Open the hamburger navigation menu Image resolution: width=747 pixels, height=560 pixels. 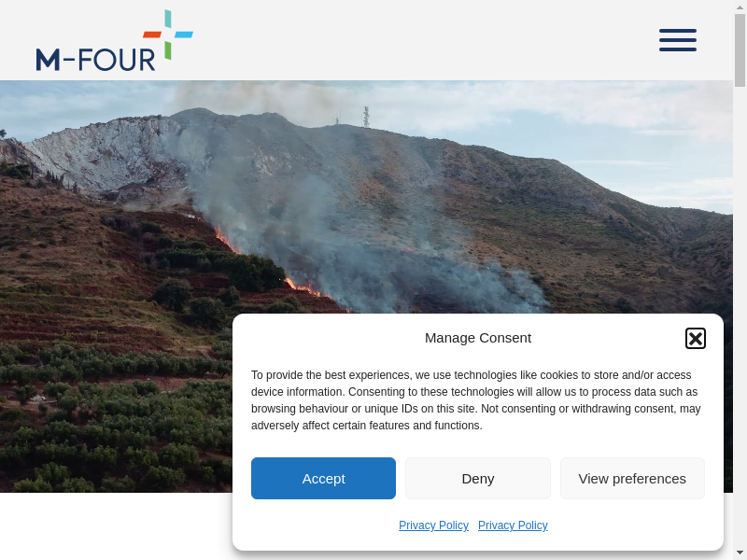tap(678, 40)
